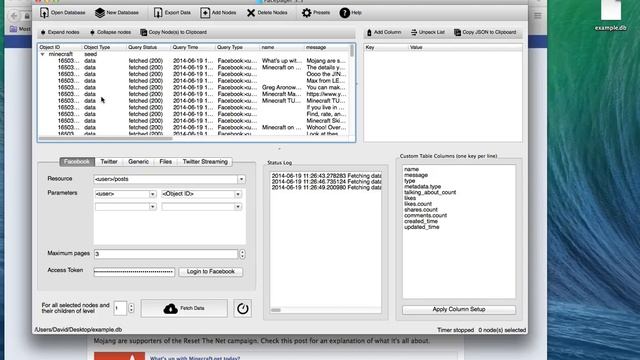Click the Maximum pages stepper arrows
640x360 pixels.
242,254
